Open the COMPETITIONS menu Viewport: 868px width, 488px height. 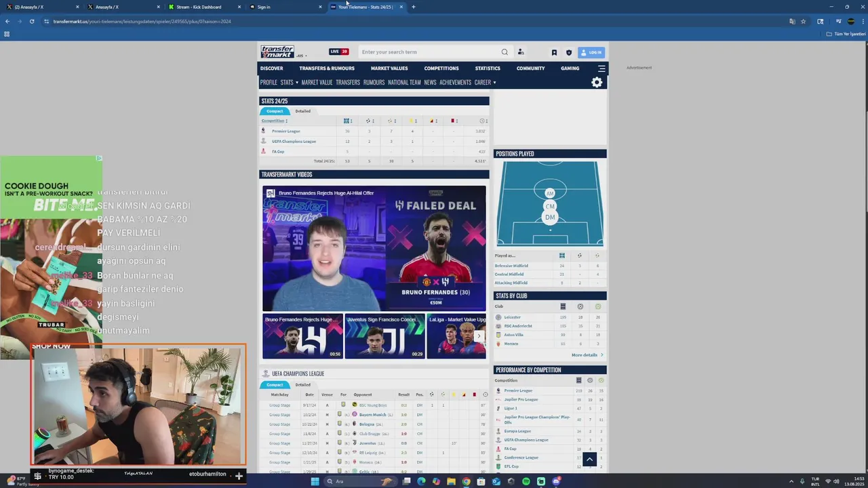click(x=441, y=68)
